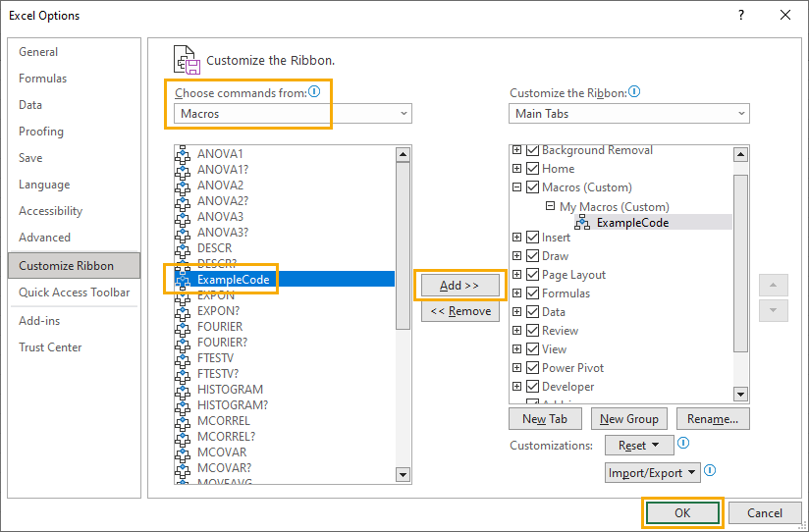
Task: Click the Move Down arrow button
Action: (773, 310)
